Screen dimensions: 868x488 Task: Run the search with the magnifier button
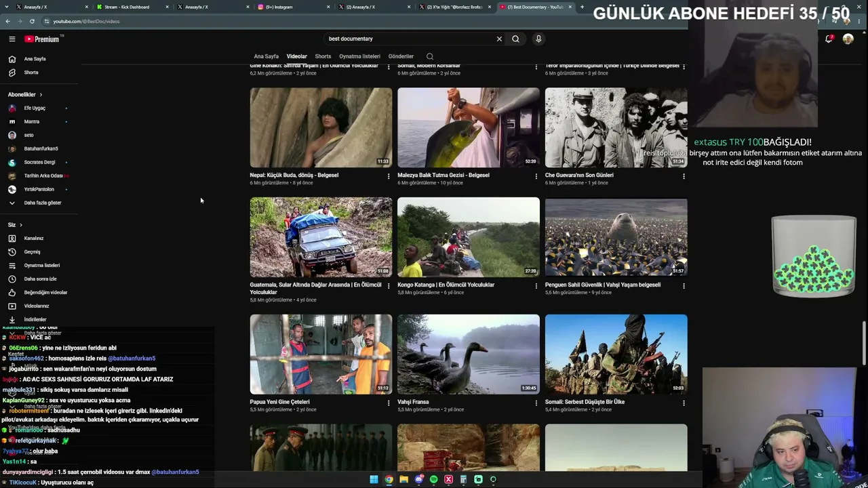coord(515,39)
